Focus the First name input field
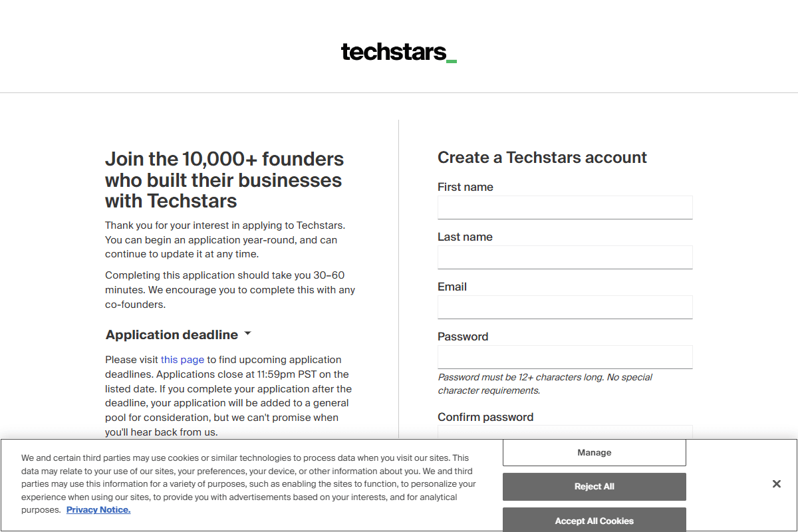This screenshot has width=798, height=532. point(565,207)
